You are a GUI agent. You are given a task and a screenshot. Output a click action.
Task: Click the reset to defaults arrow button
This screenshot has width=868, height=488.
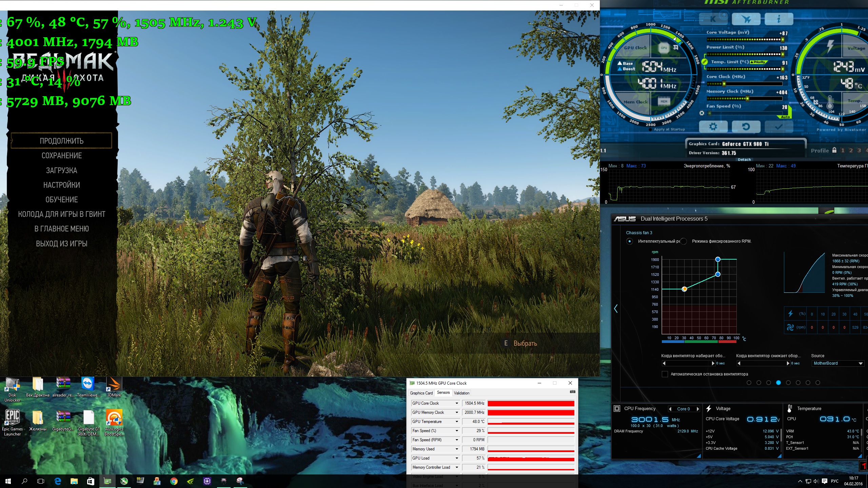[746, 127]
